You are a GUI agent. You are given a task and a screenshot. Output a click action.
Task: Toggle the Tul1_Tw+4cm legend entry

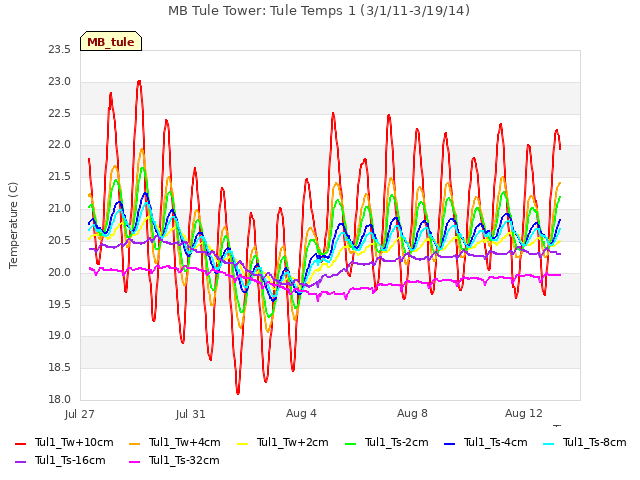tap(175, 442)
